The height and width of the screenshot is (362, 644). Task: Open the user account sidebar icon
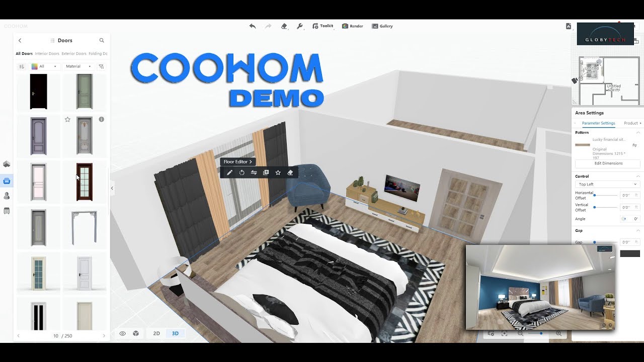click(x=7, y=196)
